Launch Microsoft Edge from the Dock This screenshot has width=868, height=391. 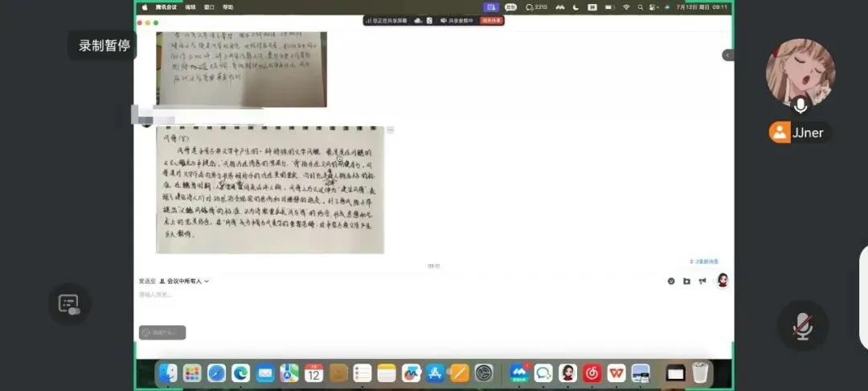(241, 373)
